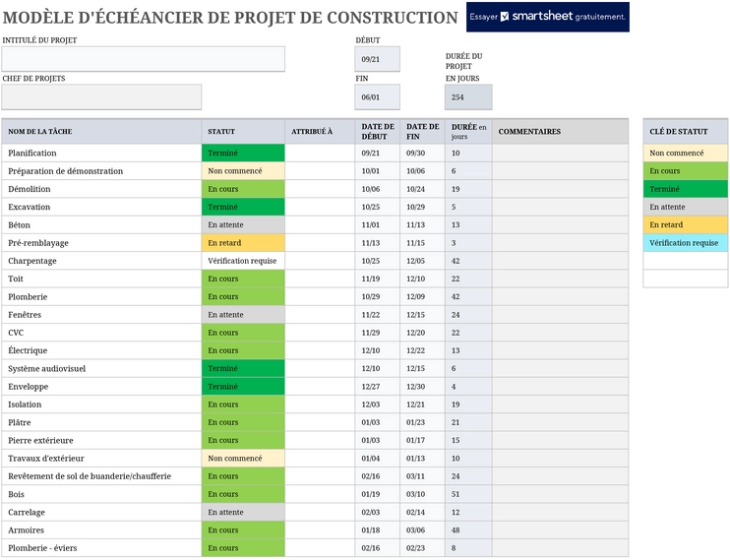The height and width of the screenshot is (560, 730).
Task: Click En retard status of Pré-remblayage
Action: 243,243
